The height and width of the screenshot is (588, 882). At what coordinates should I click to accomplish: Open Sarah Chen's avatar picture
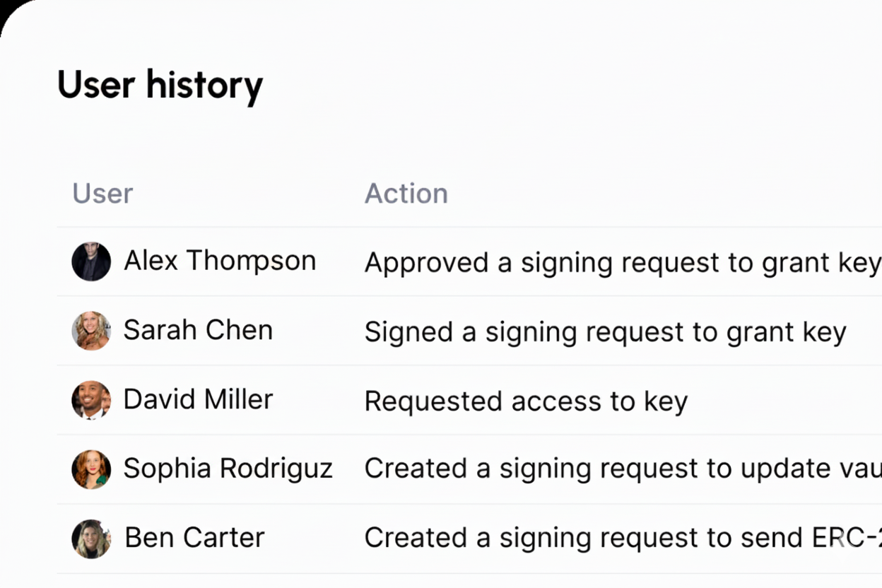tap(91, 331)
